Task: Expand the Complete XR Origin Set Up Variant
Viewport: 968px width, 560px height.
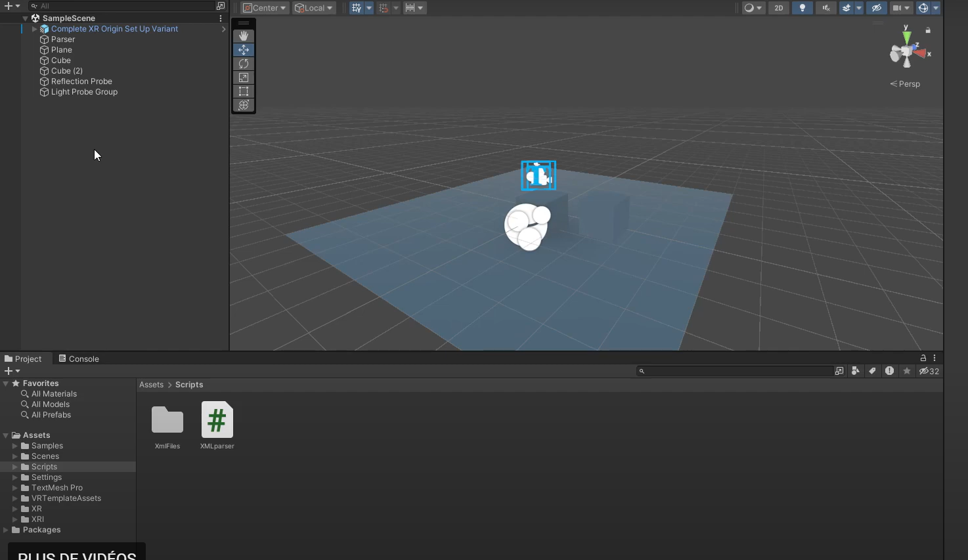Action: (x=35, y=29)
